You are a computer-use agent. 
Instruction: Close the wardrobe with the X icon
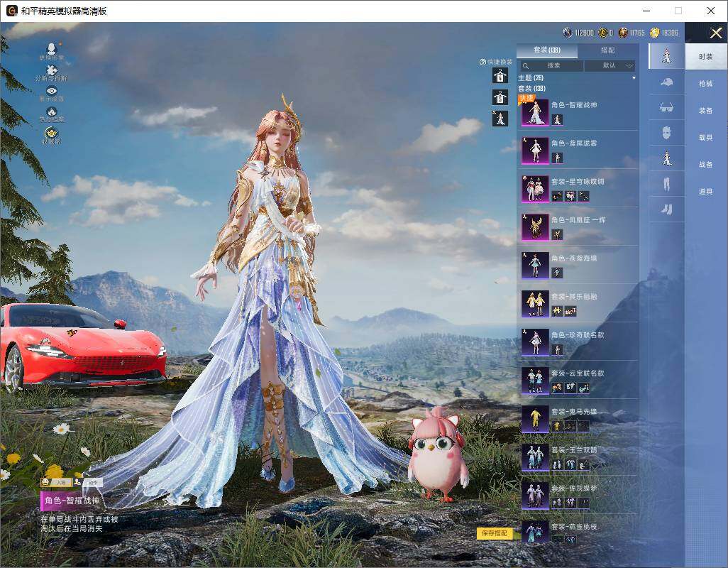point(715,33)
